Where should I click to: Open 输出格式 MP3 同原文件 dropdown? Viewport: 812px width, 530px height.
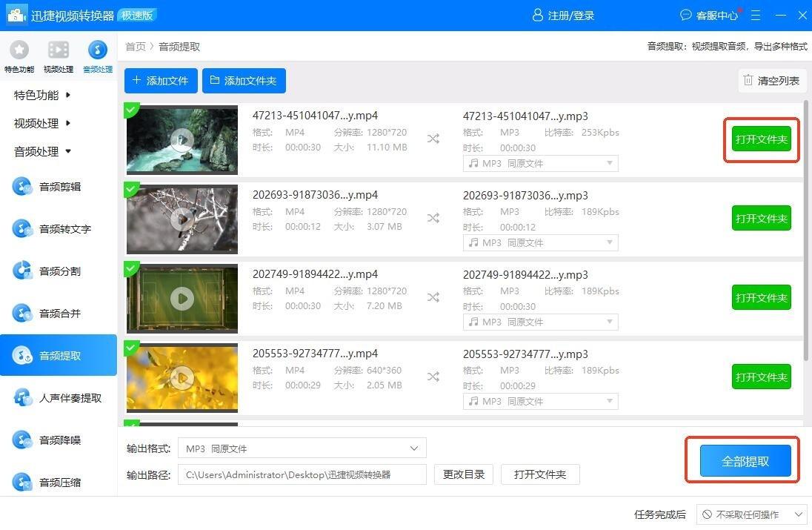coord(302,448)
